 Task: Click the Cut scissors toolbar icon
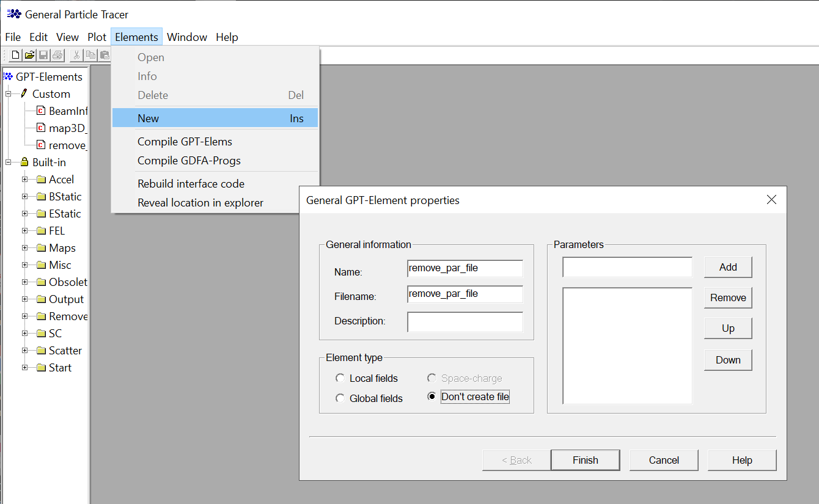coord(76,55)
